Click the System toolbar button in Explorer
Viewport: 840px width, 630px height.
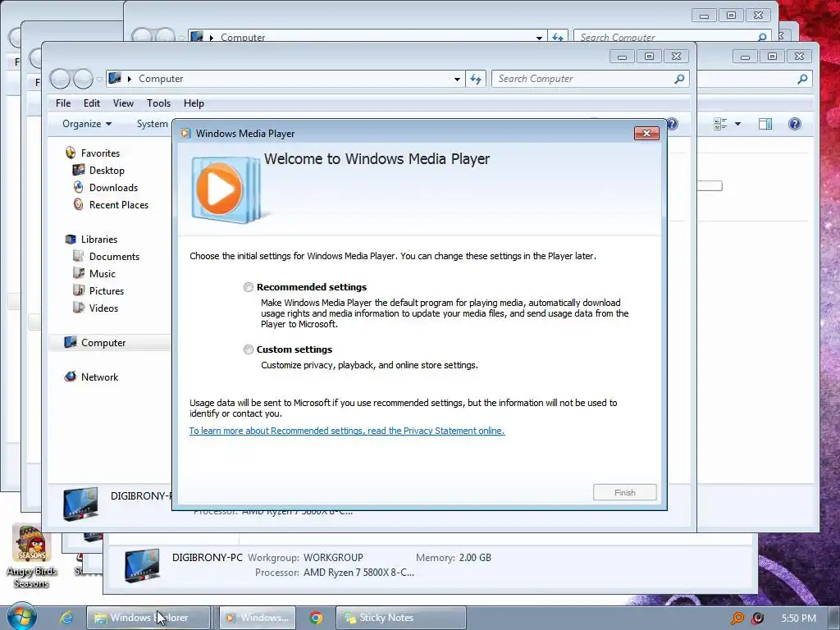coord(153,124)
